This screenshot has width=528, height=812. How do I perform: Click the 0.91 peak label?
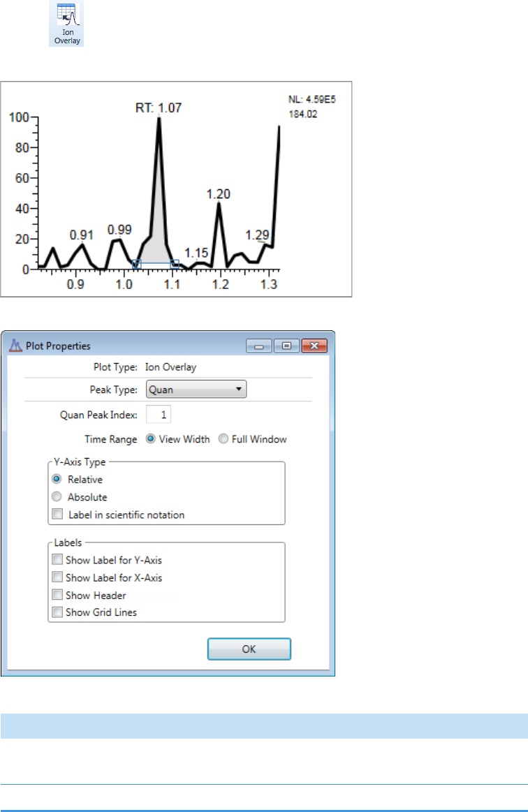81,235
